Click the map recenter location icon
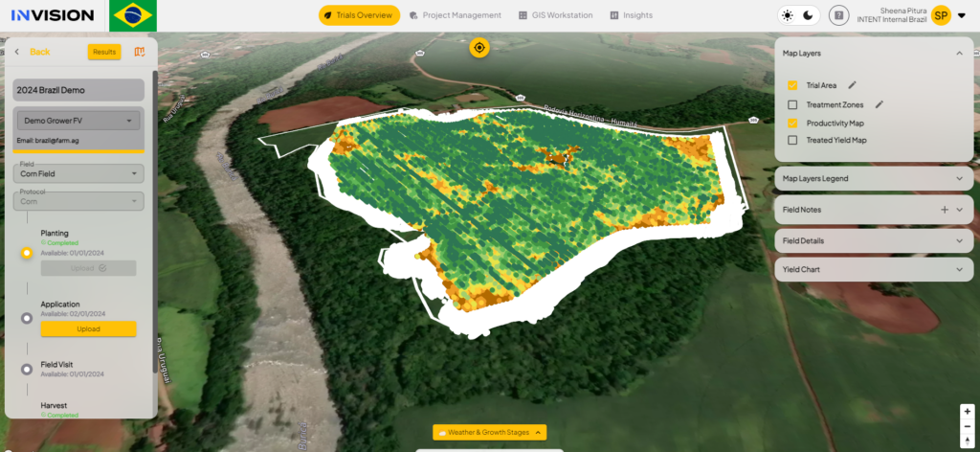Viewport: 980px width, 452px height. pos(479,48)
